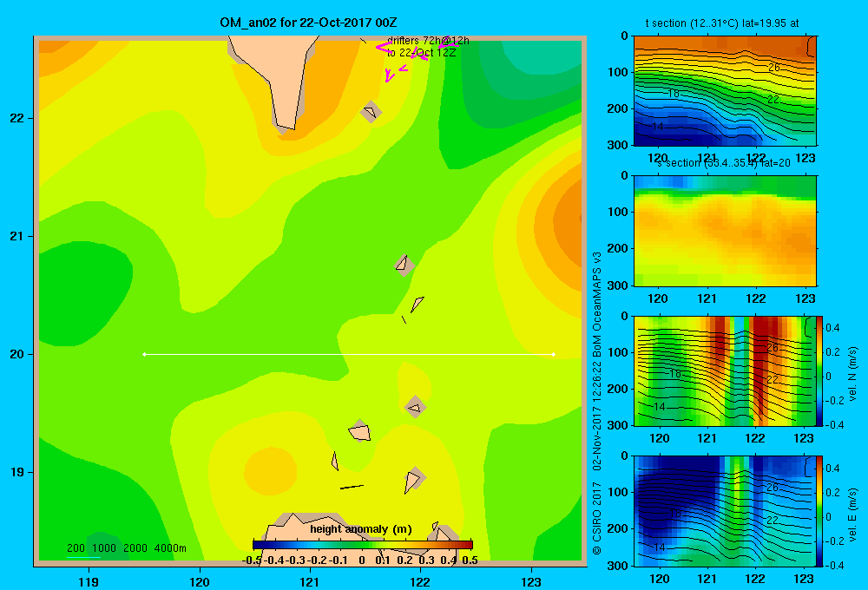Viewport: 868px width, 590px height.
Task: Click the height anomaly colorbar
Action: [363, 545]
